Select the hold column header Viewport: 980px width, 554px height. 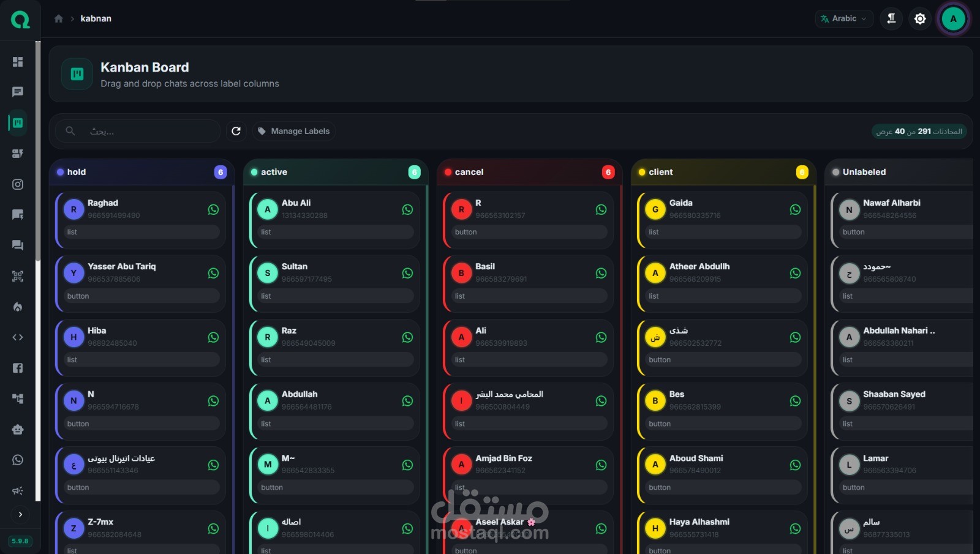point(141,172)
